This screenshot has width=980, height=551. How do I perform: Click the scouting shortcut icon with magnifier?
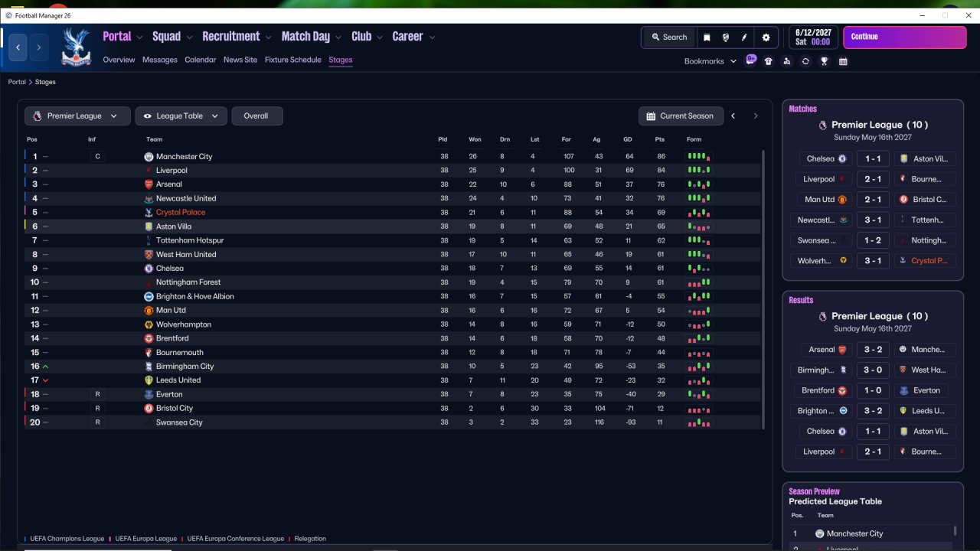tap(786, 61)
